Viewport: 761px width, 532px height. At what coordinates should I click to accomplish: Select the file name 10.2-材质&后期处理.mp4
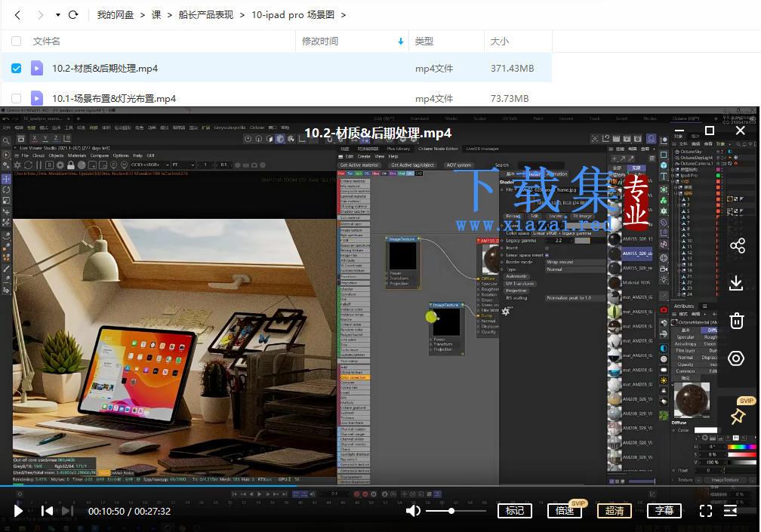105,69
